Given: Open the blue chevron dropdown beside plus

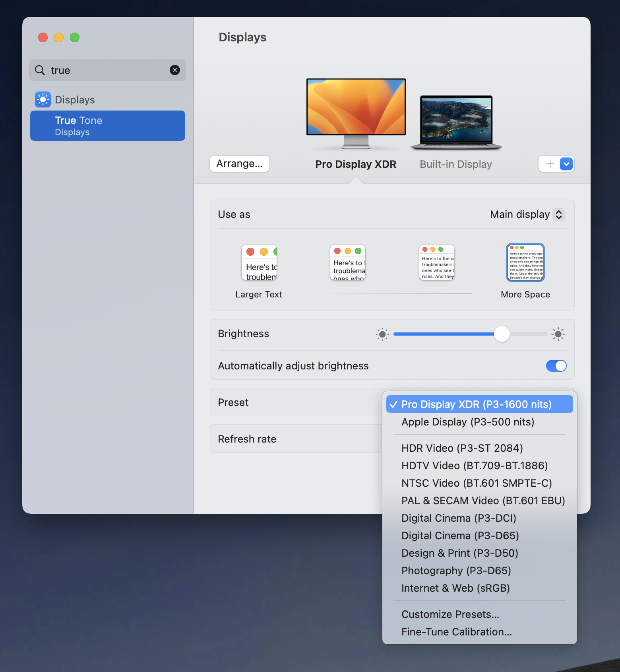Looking at the screenshot, I should (x=566, y=164).
